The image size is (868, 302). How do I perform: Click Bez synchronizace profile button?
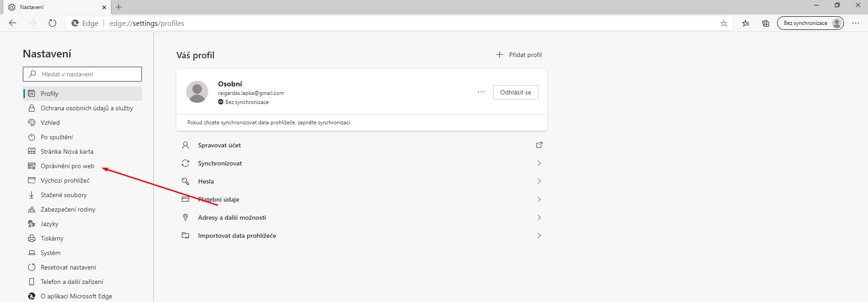coord(810,23)
